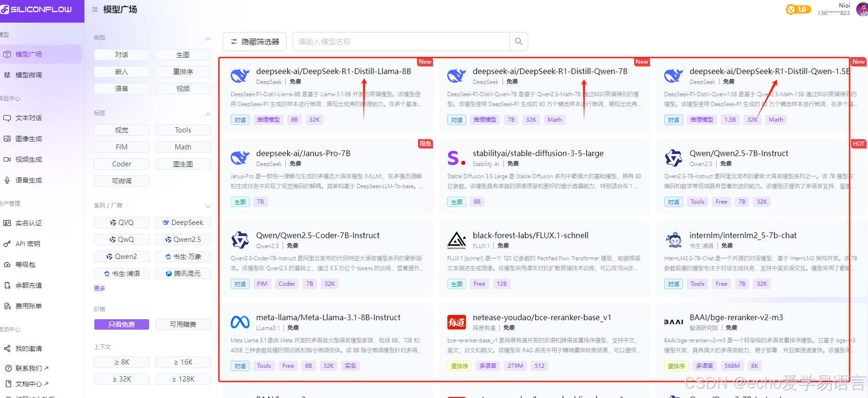Click the search magnifier icon

pyautogui.click(x=519, y=41)
